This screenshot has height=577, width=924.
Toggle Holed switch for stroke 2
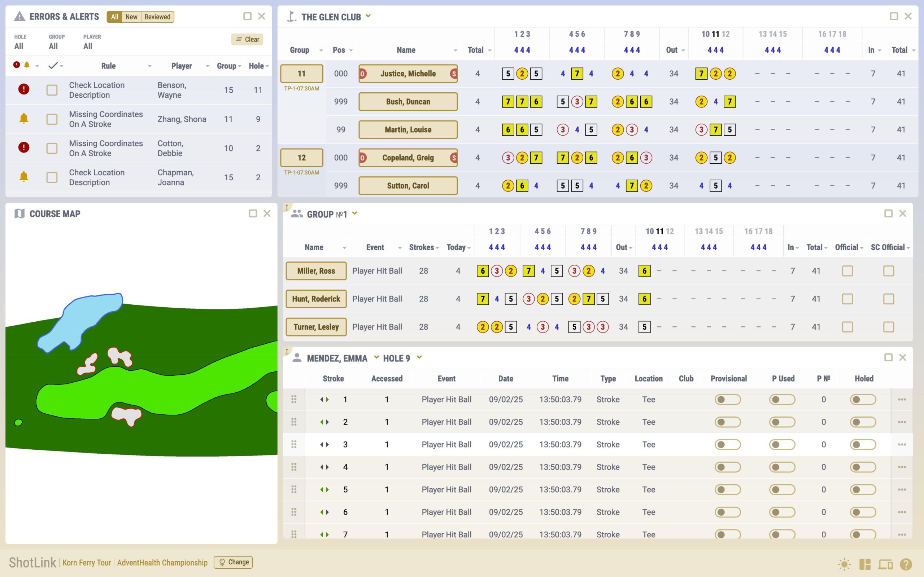[x=863, y=422]
